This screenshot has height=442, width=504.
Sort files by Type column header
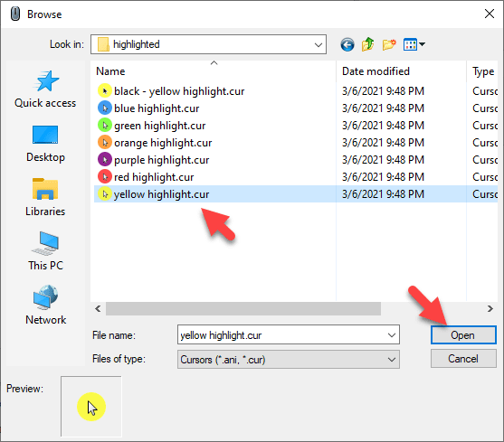pos(483,71)
